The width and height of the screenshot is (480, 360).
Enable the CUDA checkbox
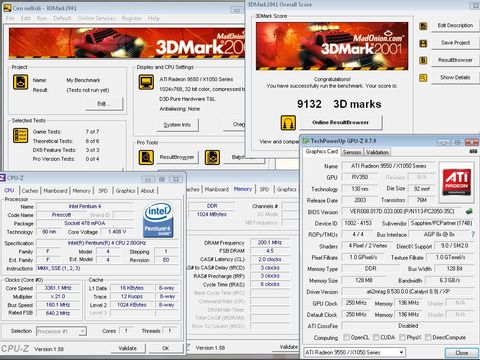pyautogui.click(x=376, y=337)
